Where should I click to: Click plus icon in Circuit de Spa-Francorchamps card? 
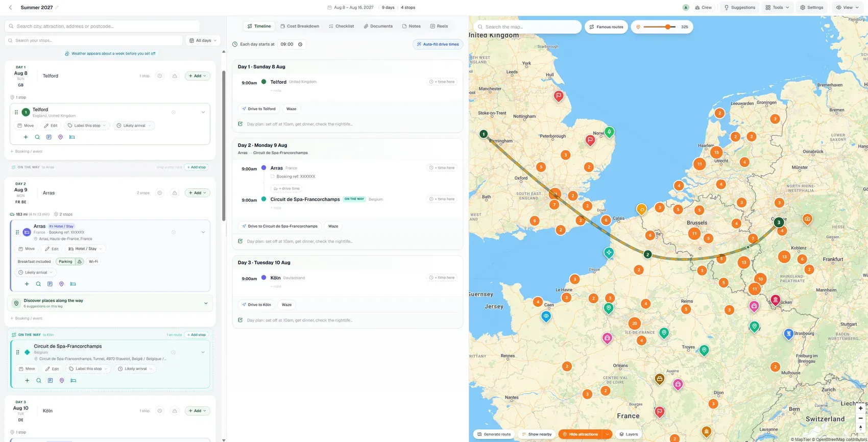pos(27,380)
